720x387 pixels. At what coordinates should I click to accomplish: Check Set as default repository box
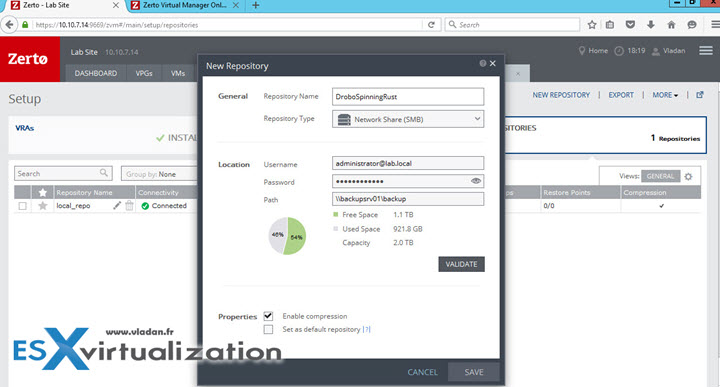pos(268,329)
